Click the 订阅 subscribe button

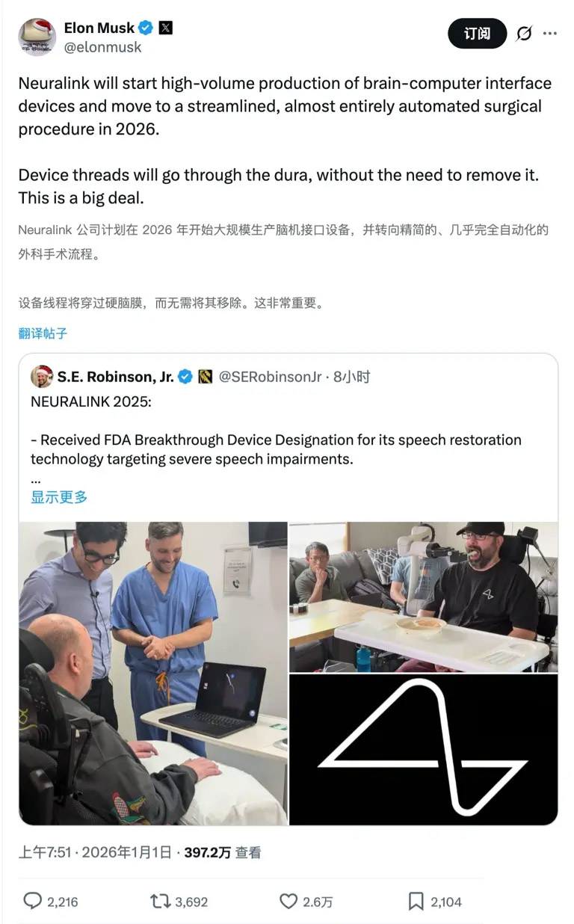478,34
